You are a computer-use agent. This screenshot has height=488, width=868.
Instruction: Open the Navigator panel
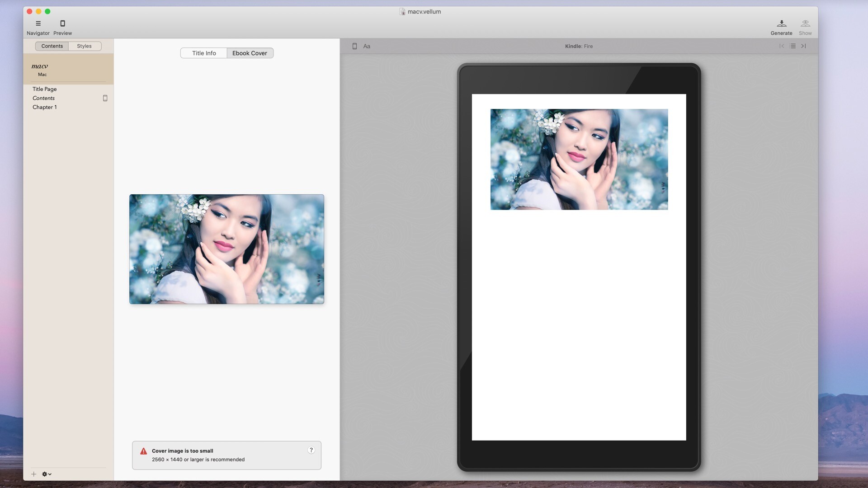pos(38,26)
